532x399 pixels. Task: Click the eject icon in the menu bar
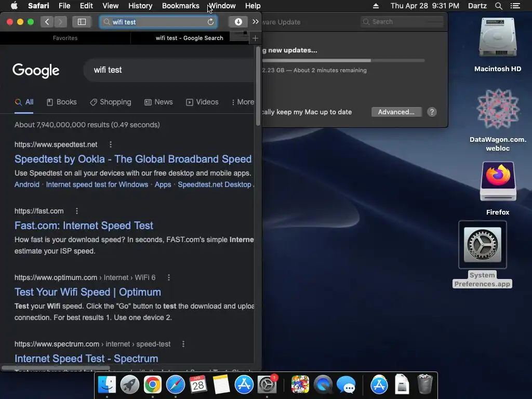(x=376, y=6)
